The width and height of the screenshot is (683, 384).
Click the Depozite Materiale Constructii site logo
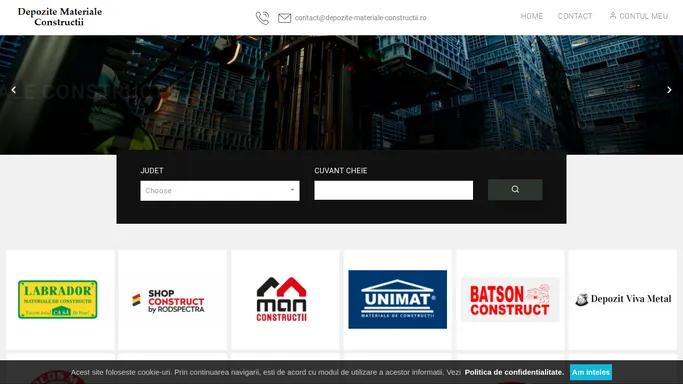pos(60,17)
